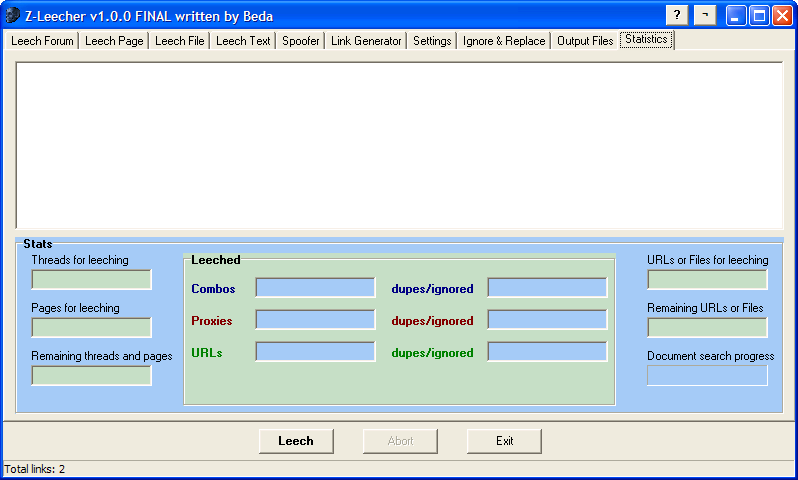Screen dimensions: 798x480
Task: Select the Ignore & Replace tab
Action: 504,41
